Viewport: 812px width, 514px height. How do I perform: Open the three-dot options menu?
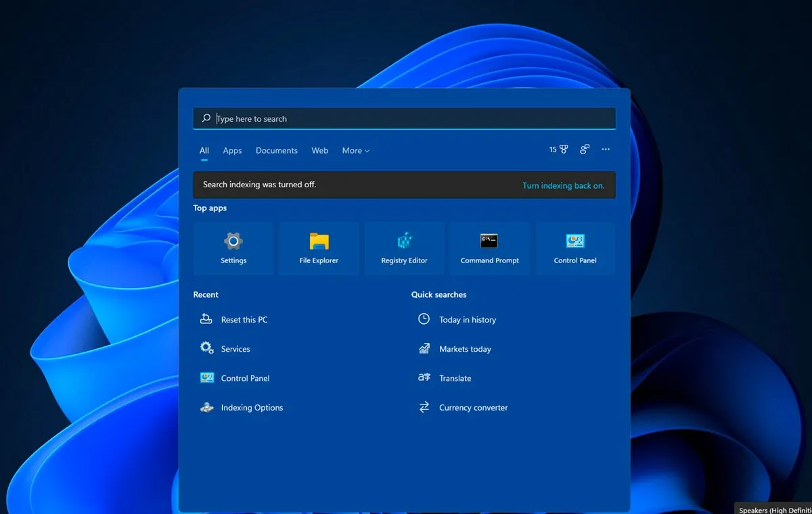coord(606,150)
